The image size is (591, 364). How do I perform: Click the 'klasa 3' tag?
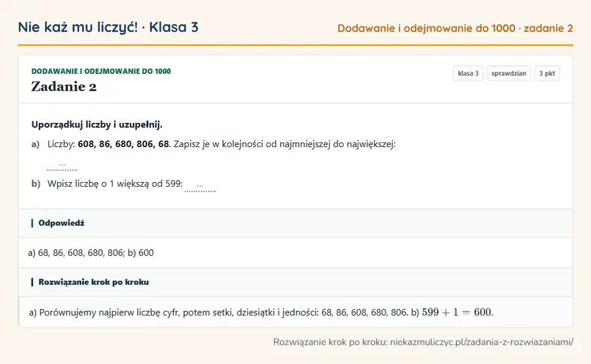(468, 73)
